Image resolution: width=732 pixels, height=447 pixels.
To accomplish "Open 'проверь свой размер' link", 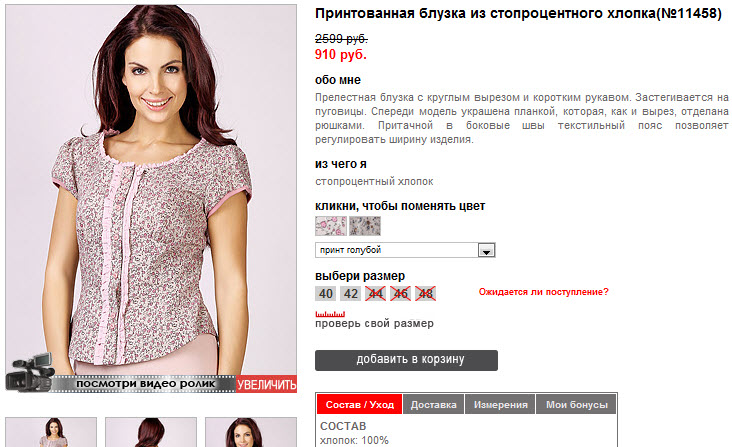I will pyautogui.click(x=374, y=323).
